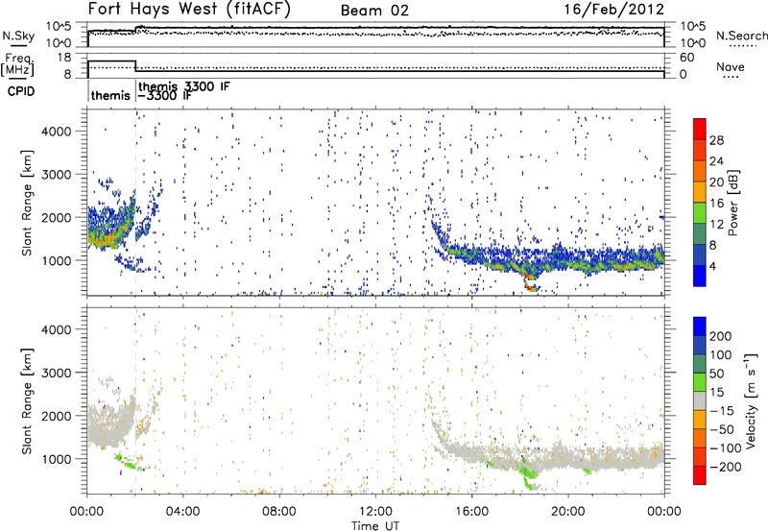
Task: Click the strong red echo near 18:30 in the power panel
Action: [530, 286]
